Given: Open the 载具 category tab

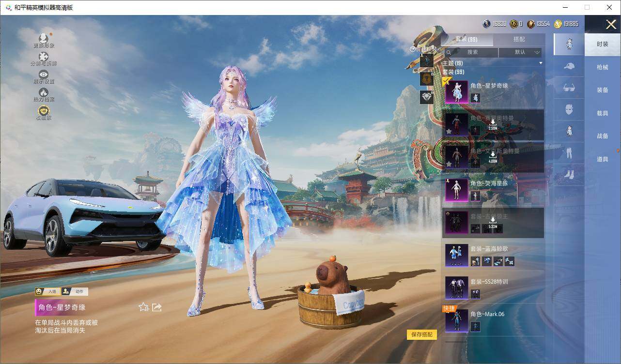Looking at the screenshot, I should tap(603, 113).
